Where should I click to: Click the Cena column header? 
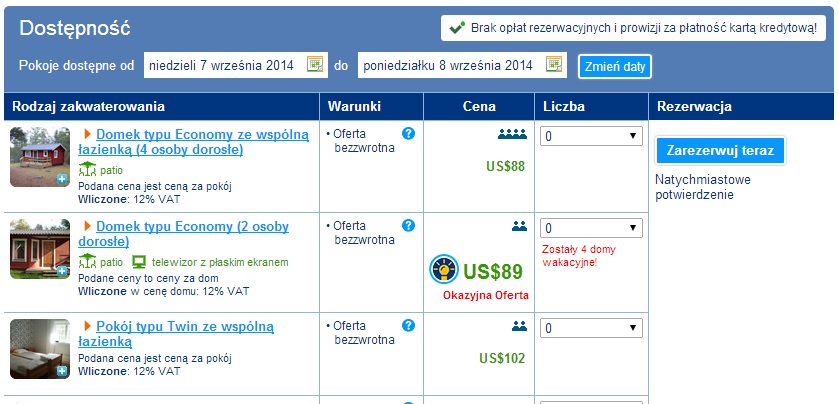pos(479,106)
